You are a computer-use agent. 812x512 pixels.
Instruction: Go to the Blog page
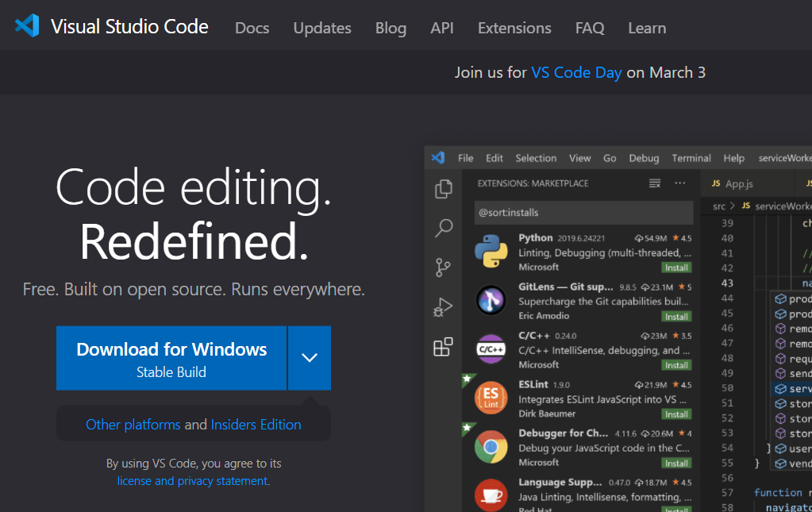tap(391, 28)
